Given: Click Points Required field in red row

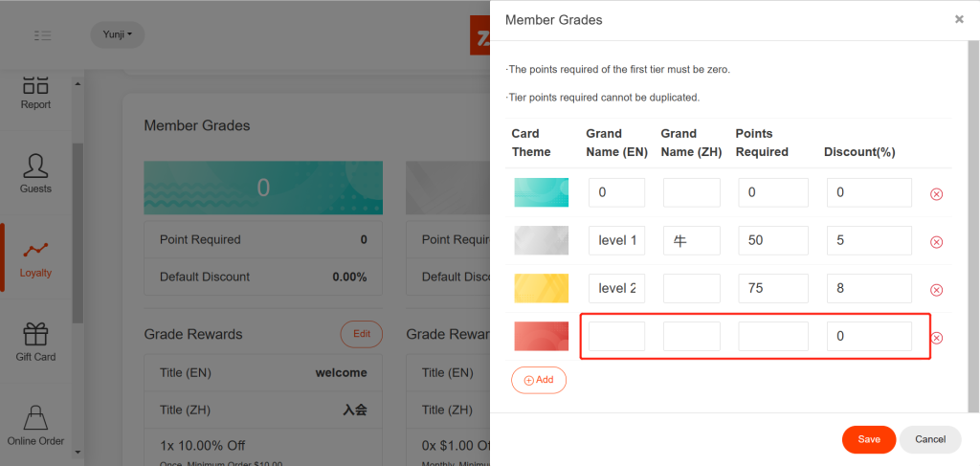Looking at the screenshot, I should pos(772,336).
